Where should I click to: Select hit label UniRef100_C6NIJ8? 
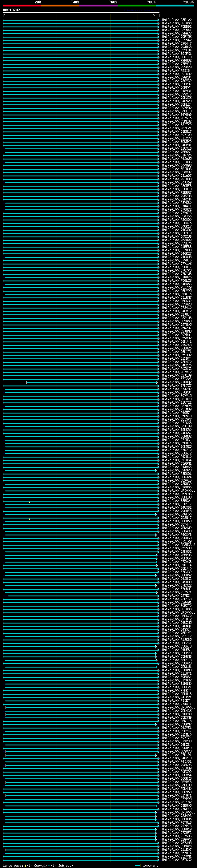tap(176, 721)
